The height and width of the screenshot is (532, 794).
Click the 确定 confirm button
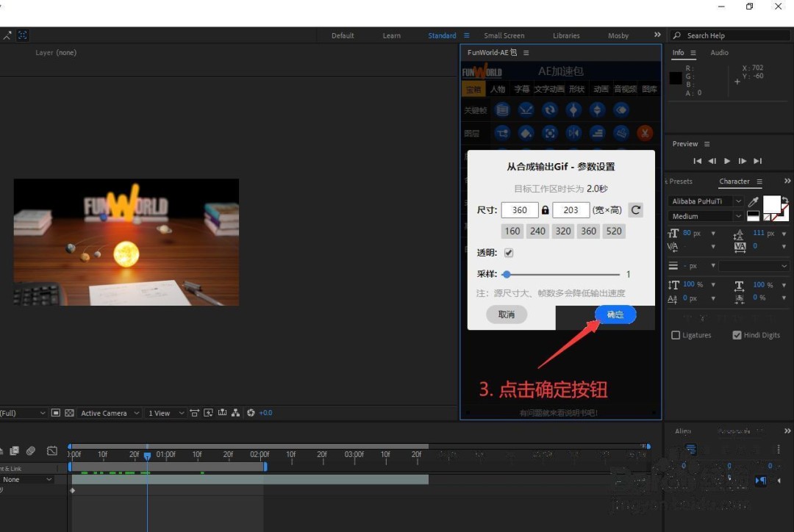tap(615, 314)
